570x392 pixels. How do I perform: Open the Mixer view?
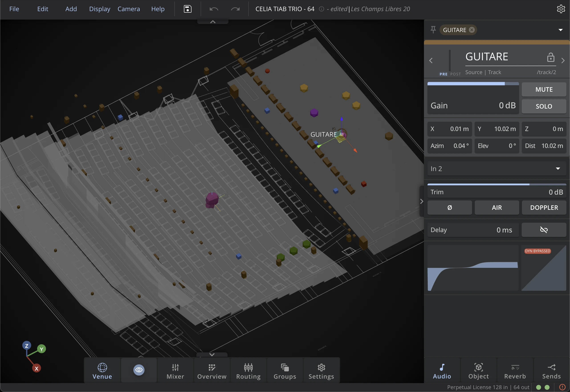point(175,371)
